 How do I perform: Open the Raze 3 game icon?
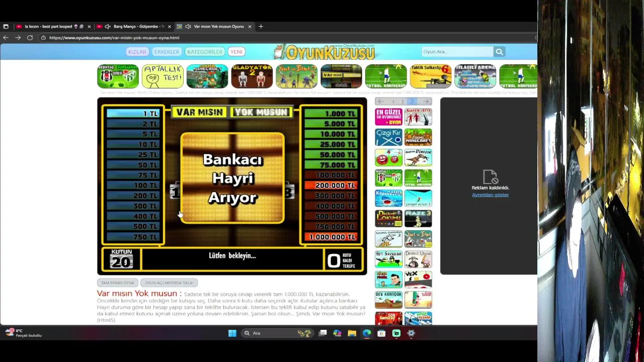point(418,219)
